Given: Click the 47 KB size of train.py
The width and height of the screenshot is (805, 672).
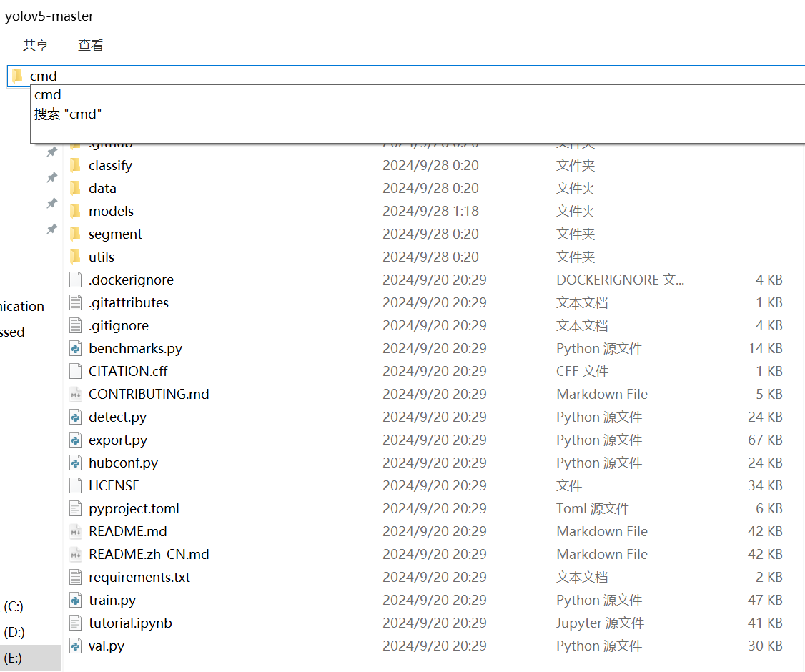Looking at the screenshot, I should pos(765,600).
